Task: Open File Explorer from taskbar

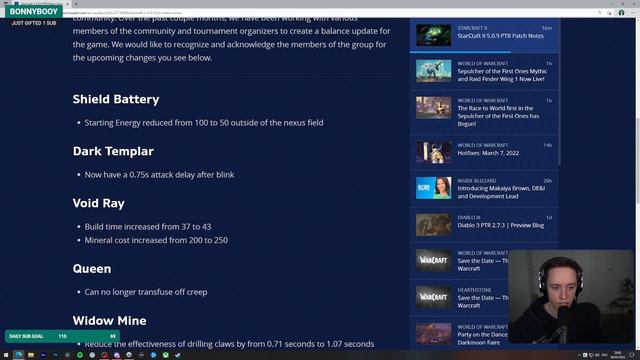Action: [31, 355]
